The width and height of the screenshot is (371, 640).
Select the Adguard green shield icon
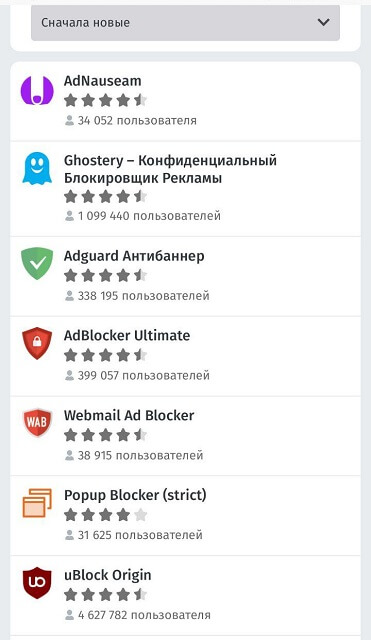click(37, 263)
